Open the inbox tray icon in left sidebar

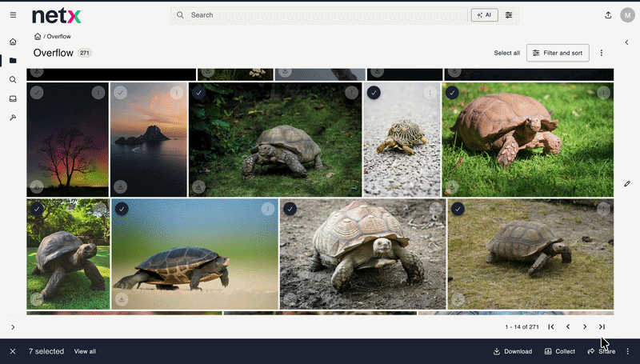(x=13, y=98)
